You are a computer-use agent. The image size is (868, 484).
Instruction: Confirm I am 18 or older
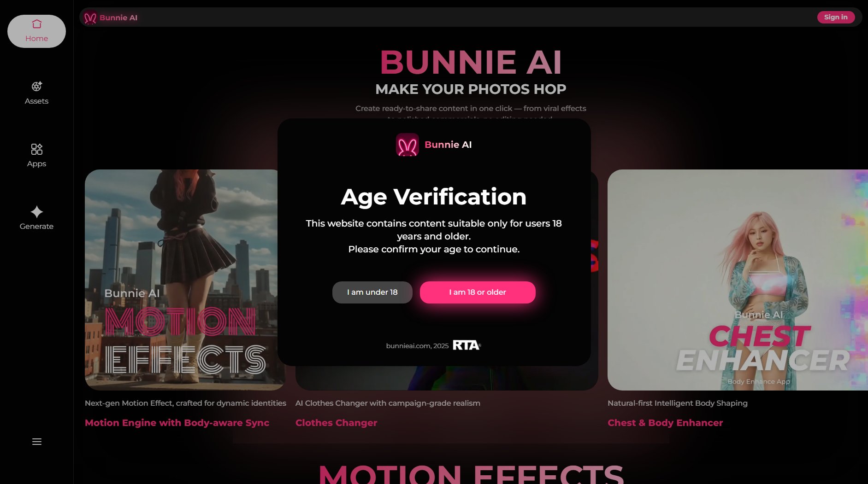point(478,292)
